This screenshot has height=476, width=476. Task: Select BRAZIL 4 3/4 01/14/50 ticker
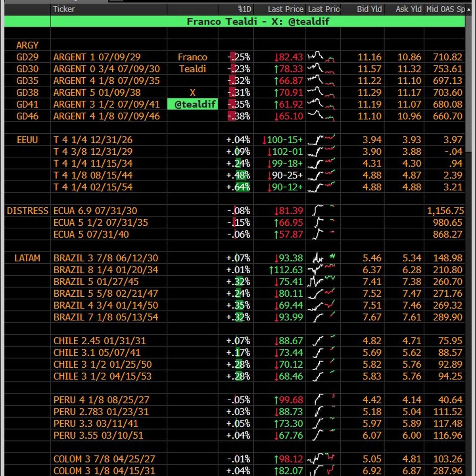[x=106, y=305]
